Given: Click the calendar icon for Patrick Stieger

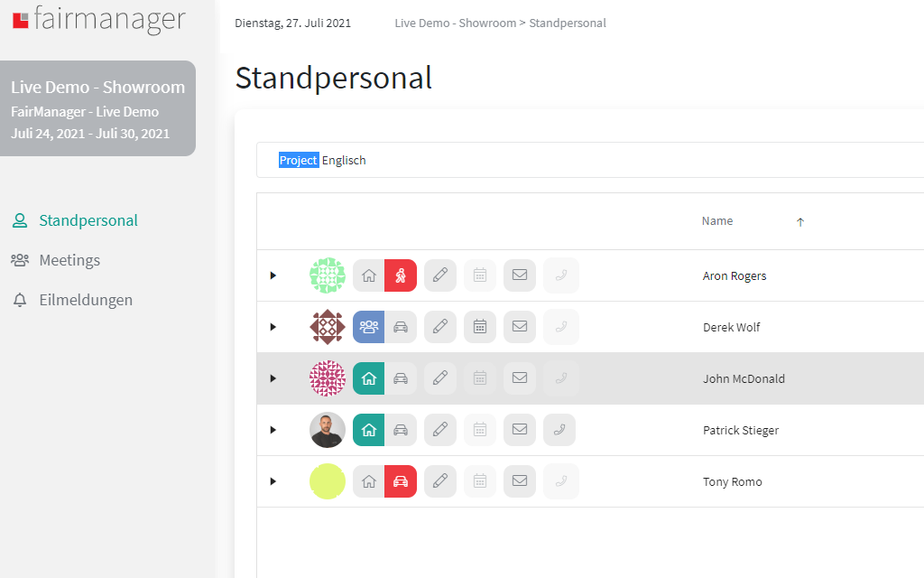Looking at the screenshot, I should (480, 430).
